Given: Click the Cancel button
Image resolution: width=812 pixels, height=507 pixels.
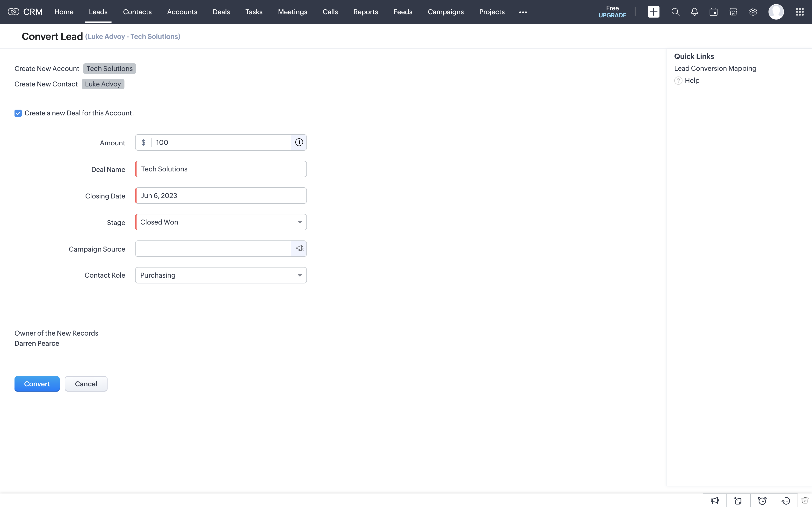Looking at the screenshot, I should [x=86, y=384].
